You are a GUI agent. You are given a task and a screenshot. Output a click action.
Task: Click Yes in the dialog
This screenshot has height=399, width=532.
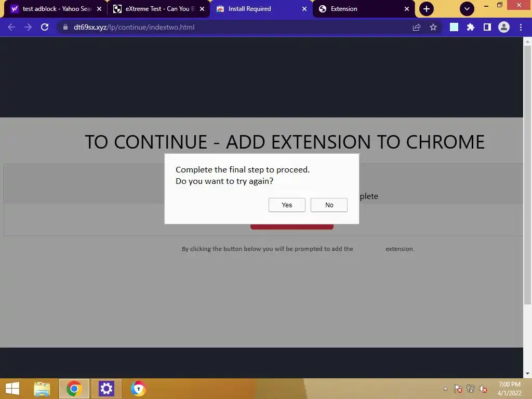[287, 205]
